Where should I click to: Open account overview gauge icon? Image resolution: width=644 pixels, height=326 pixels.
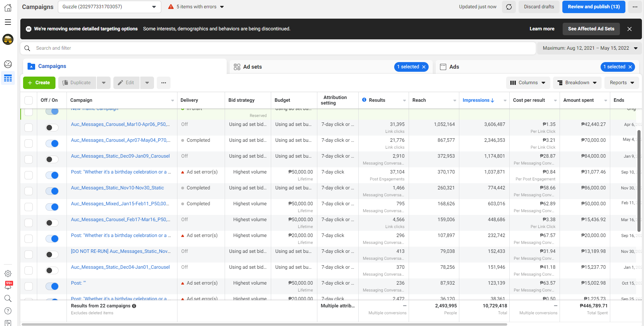click(x=8, y=64)
